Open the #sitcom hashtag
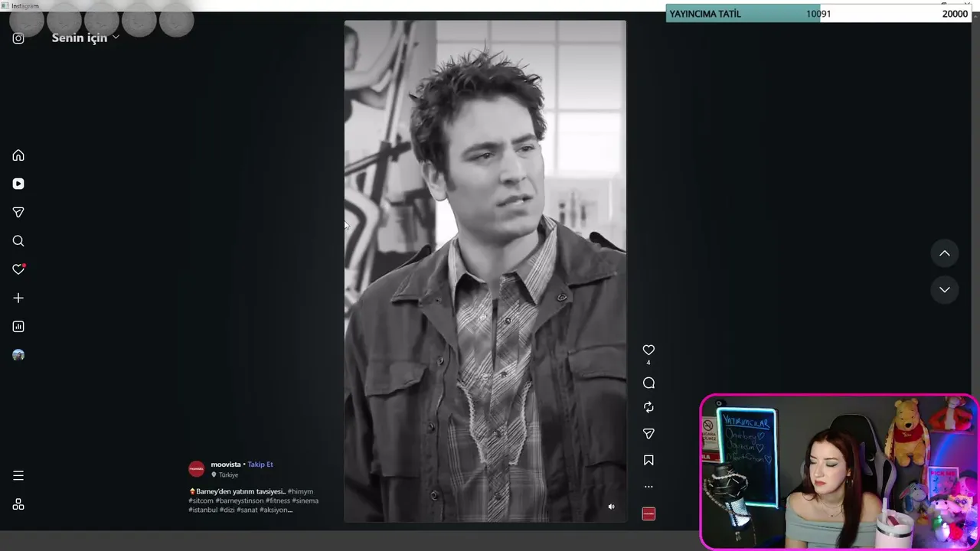Screen dimensions: 980x551 coord(201,500)
